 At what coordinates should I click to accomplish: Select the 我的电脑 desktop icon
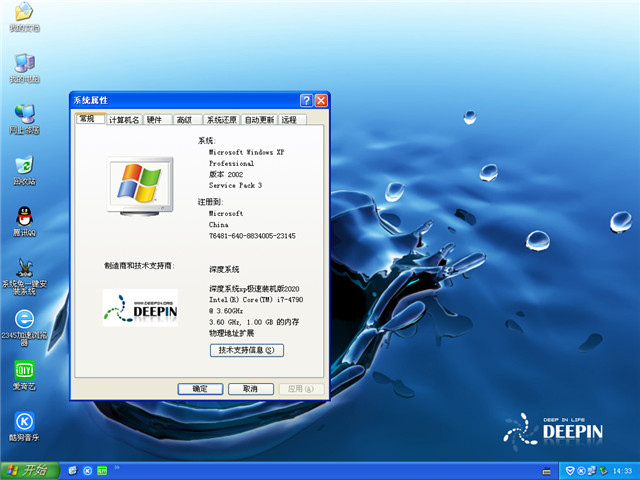[24, 68]
